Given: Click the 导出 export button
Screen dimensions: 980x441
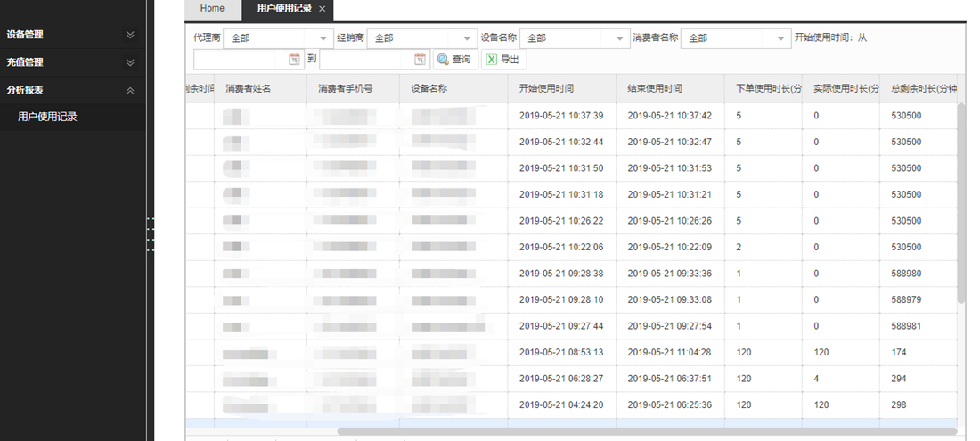Looking at the screenshot, I should (x=503, y=60).
